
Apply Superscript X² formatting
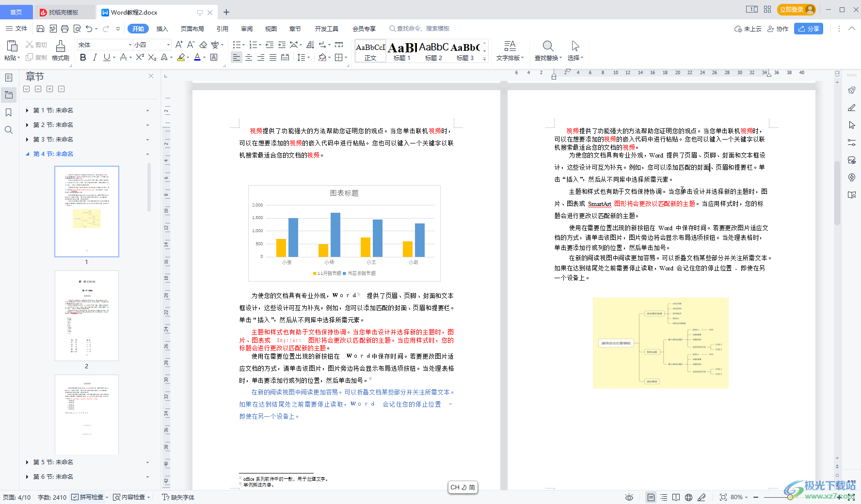pyautogui.click(x=140, y=57)
